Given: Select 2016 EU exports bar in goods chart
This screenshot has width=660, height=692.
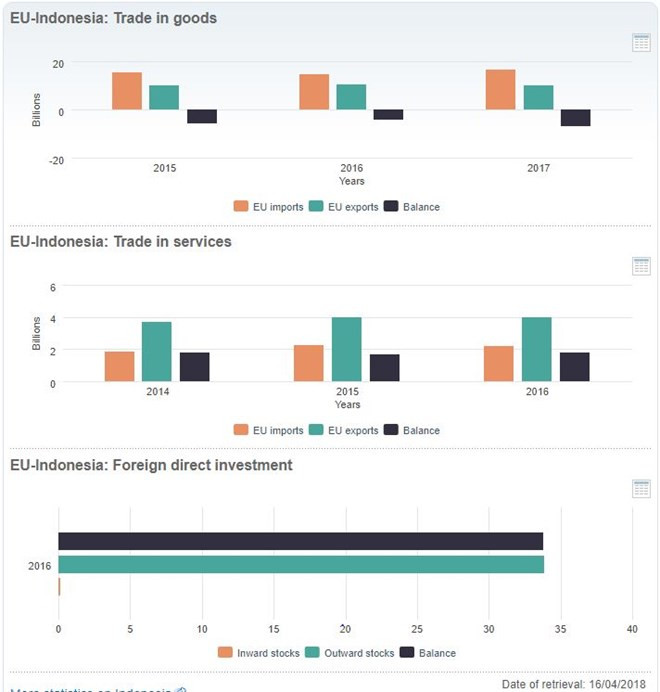Looking at the screenshot, I should 351,97.
